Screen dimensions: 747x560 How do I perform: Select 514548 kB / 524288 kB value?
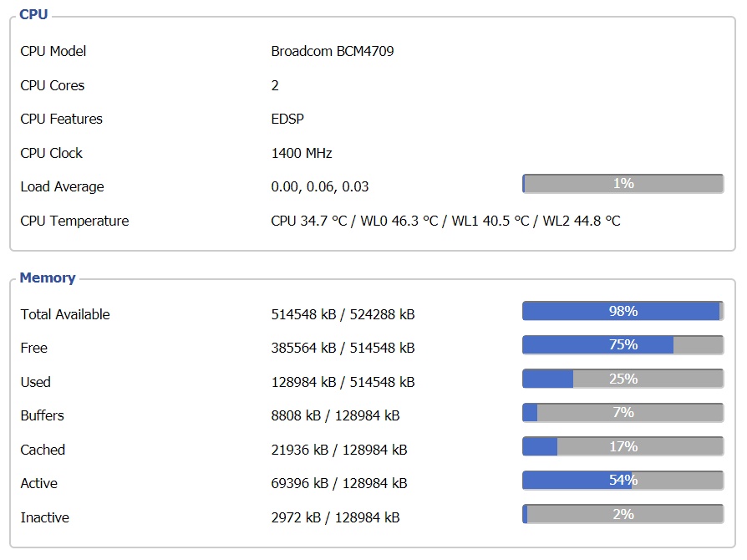[343, 314]
